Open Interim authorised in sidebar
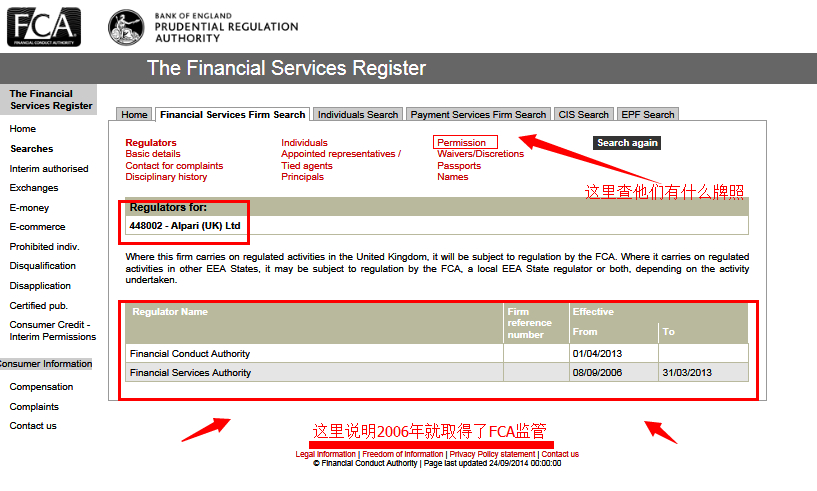 (48, 168)
